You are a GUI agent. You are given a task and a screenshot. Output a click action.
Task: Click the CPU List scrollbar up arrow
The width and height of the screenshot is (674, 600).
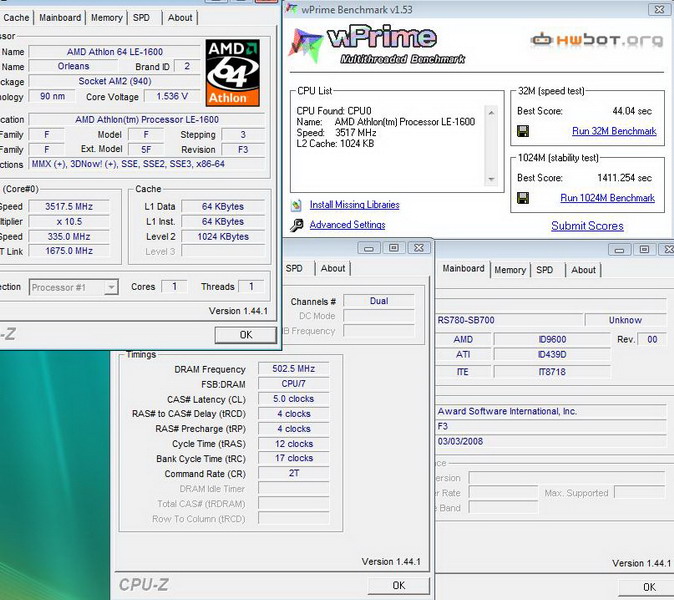pos(491,113)
